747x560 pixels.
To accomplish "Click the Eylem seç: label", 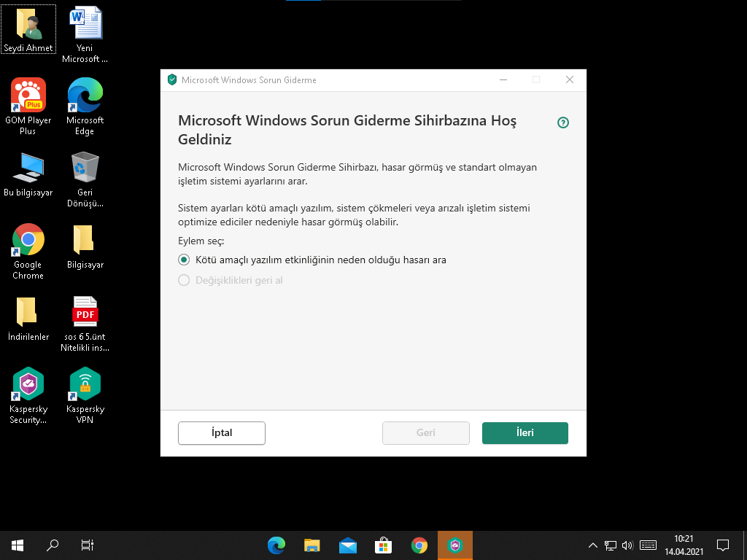I will click(x=201, y=241).
